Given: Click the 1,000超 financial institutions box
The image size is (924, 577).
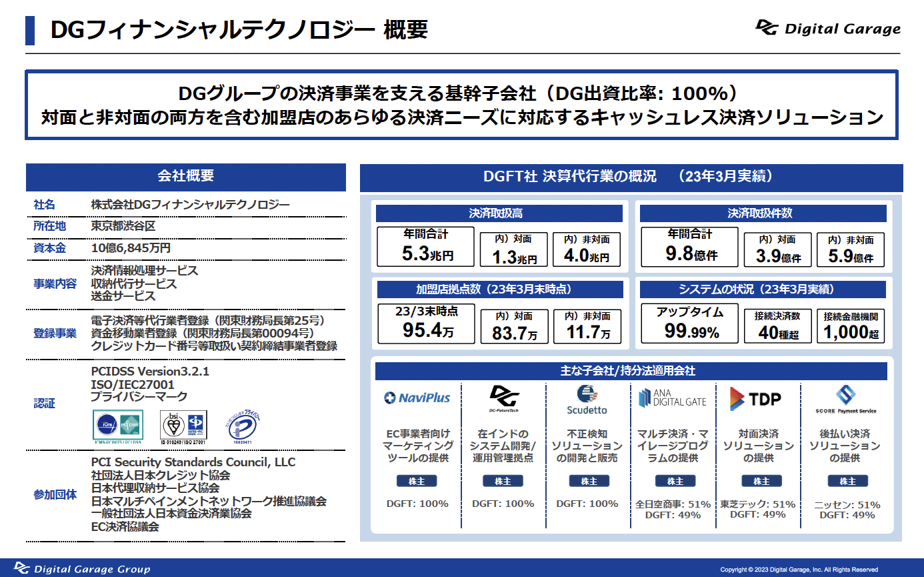Looking at the screenshot, I should [851, 327].
